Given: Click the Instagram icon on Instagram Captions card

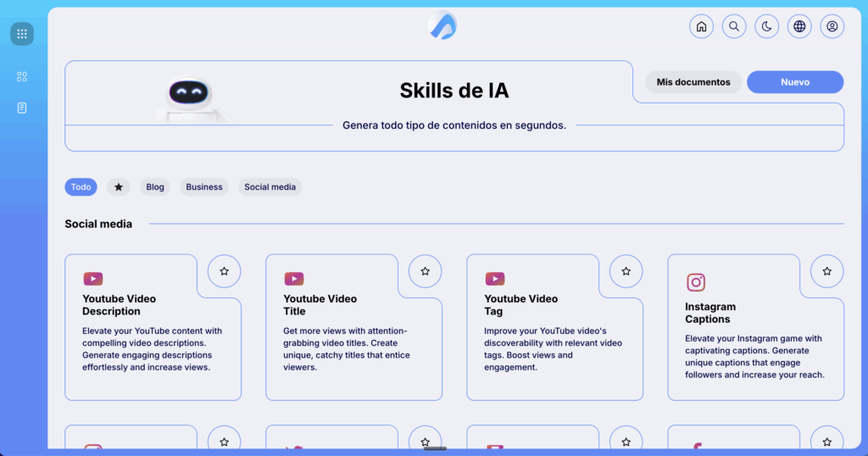Looking at the screenshot, I should [696, 282].
